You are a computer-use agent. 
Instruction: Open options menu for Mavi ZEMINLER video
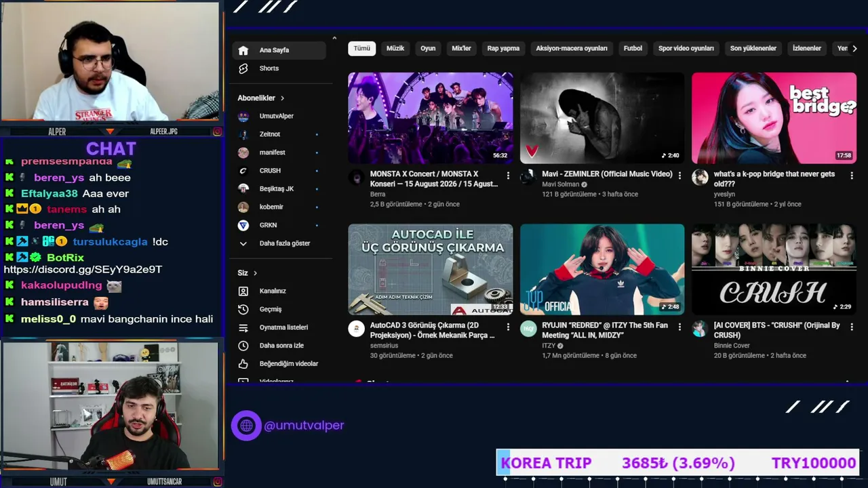tap(679, 176)
